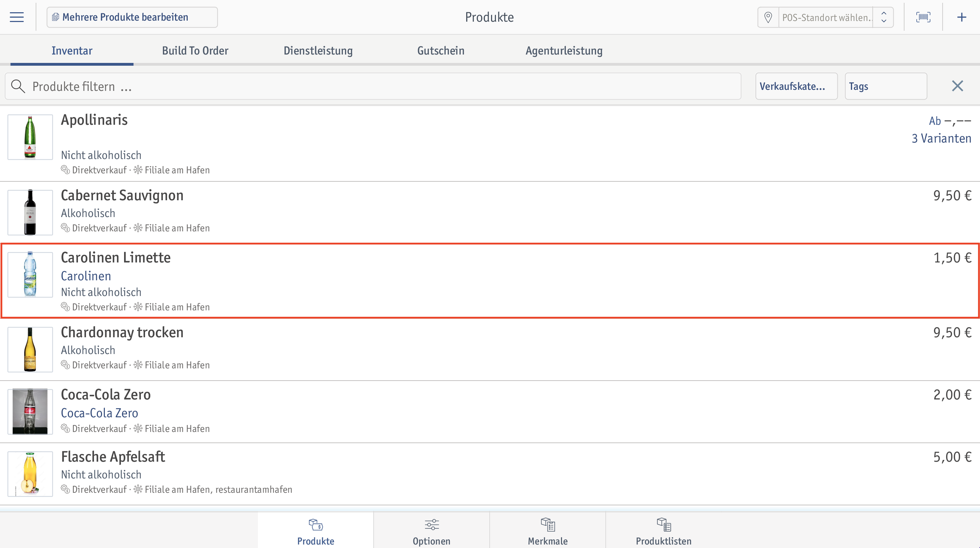Open Cabernet Sauvignon bottle thumbnail
The image size is (980, 548).
(30, 212)
